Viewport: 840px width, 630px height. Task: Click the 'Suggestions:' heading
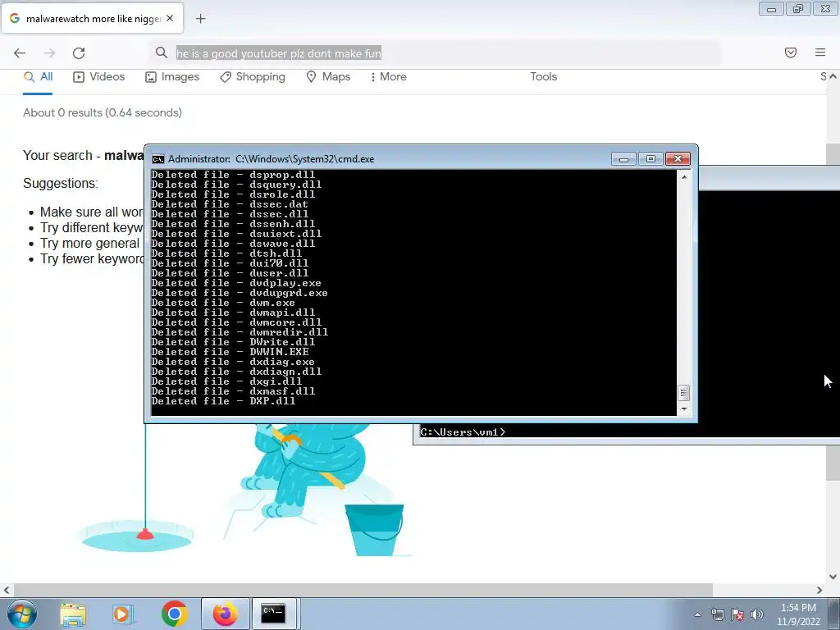pyautogui.click(x=61, y=183)
